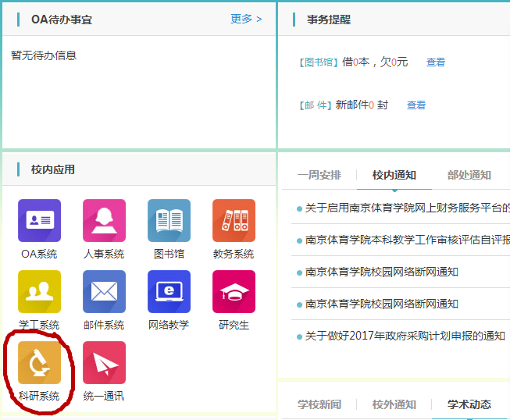This screenshot has height=420, width=510.
Task: Launch the 人事系统 icon
Action: [104, 221]
